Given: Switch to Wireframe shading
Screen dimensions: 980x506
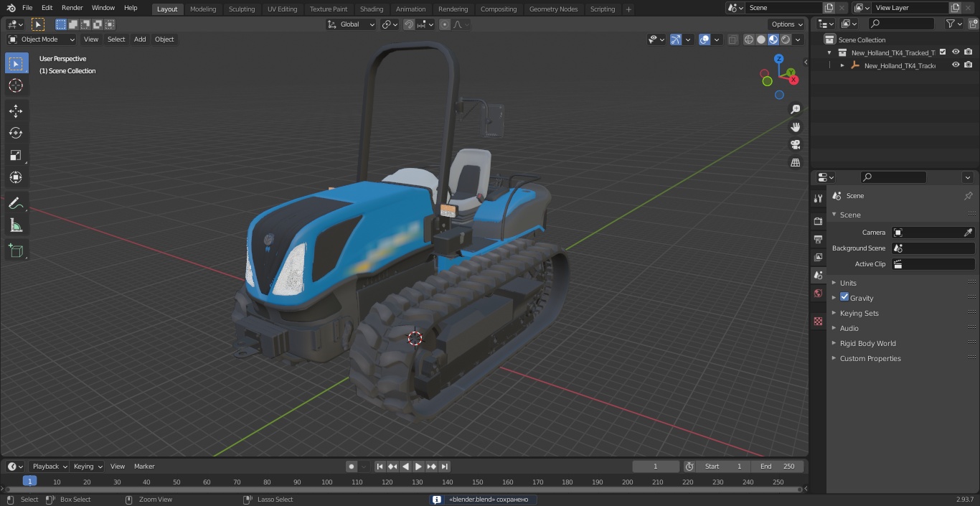Looking at the screenshot, I should 749,39.
